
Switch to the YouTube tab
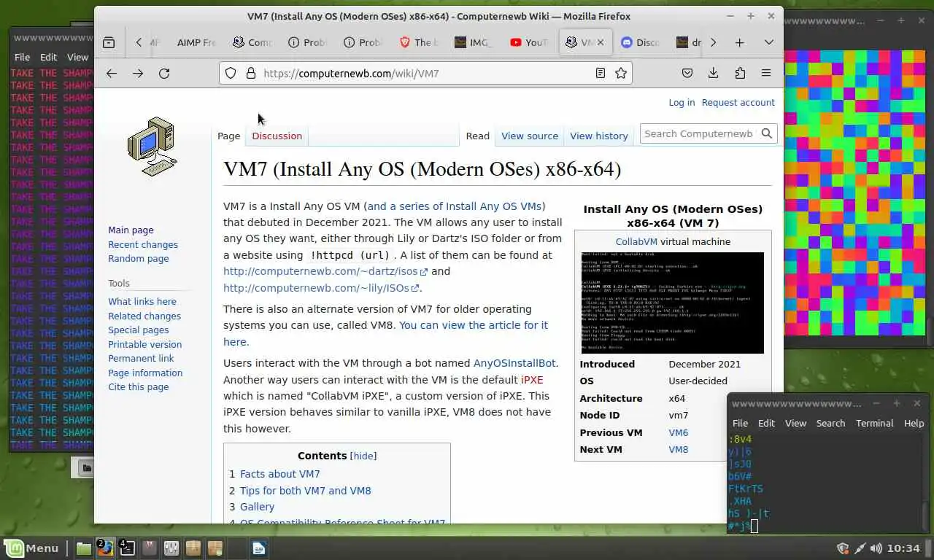(x=529, y=42)
